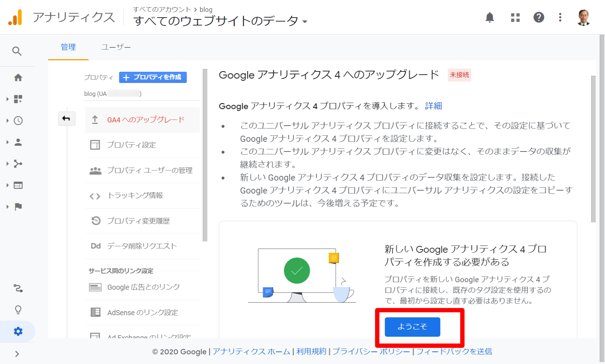This screenshot has width=605, height=364.
Task: Switch to the 管理 tab
Action: point(68,47)
